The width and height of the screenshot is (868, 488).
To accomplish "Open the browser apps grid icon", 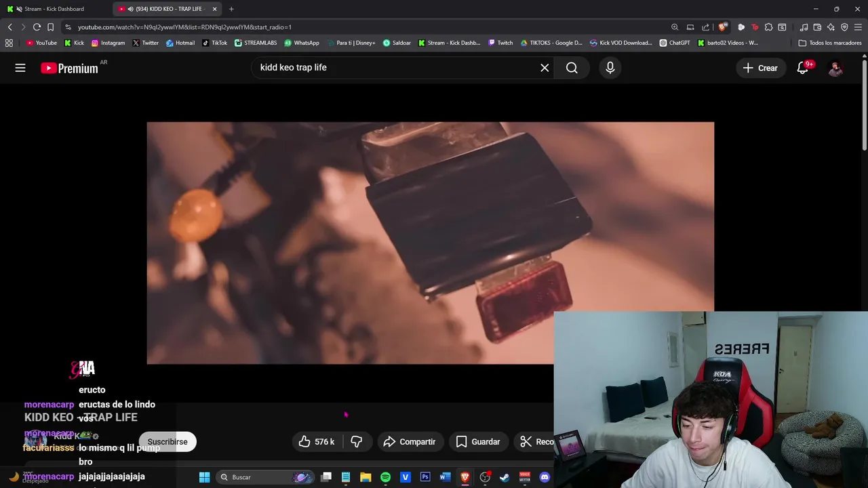I will (9, 43).
